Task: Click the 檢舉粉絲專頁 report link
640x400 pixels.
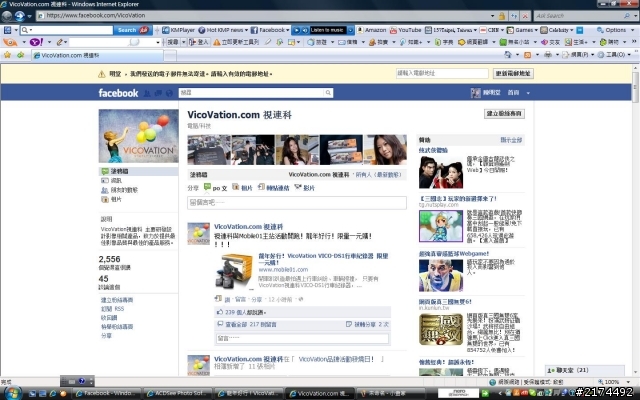Action: (117, 327)
